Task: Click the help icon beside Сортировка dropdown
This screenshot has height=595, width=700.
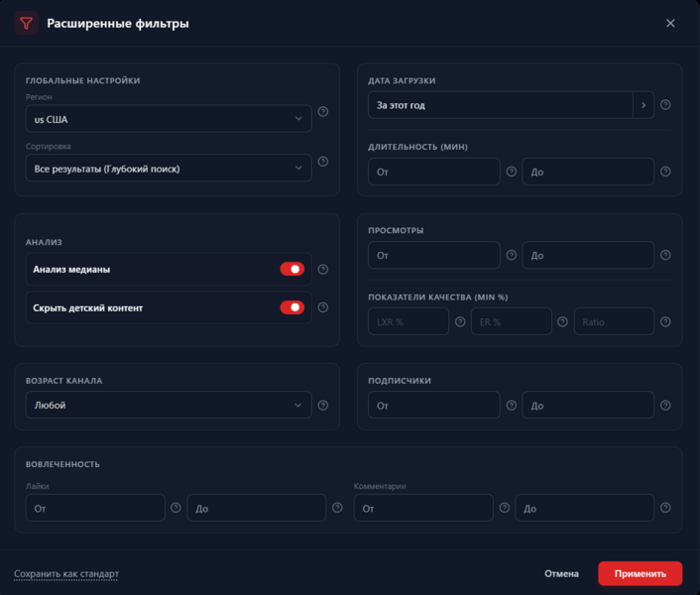Action: point(322,162)
